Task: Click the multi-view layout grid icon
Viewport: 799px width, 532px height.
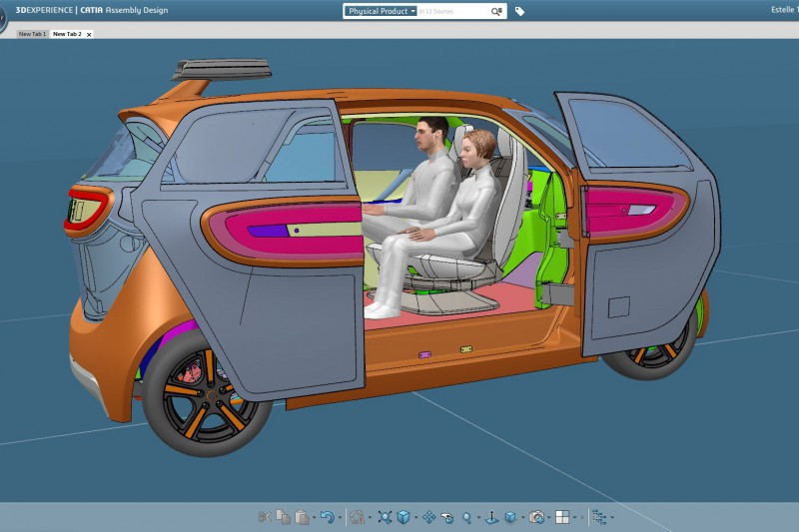Action: (x=562, y=517)
